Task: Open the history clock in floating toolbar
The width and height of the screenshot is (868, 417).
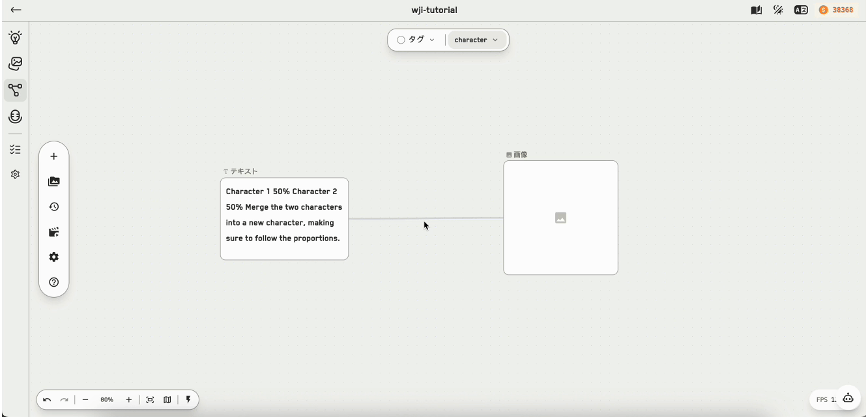Action: (x=54, y=207)
